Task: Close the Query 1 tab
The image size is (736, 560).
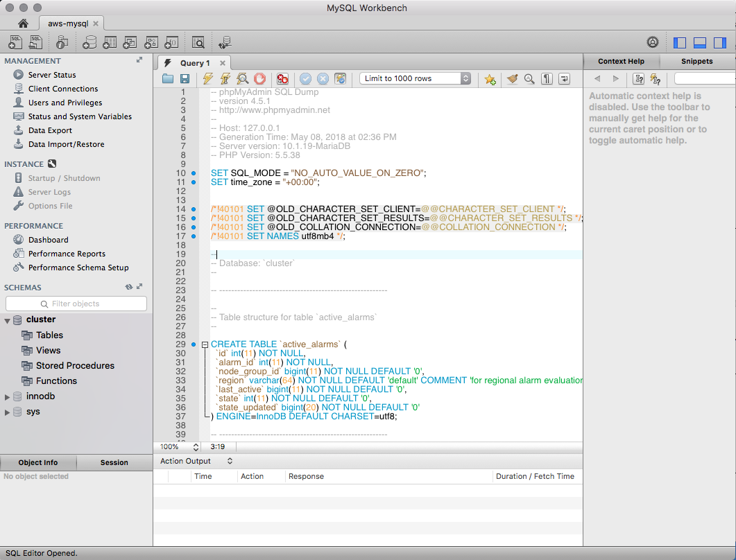Action: point(223,63)
